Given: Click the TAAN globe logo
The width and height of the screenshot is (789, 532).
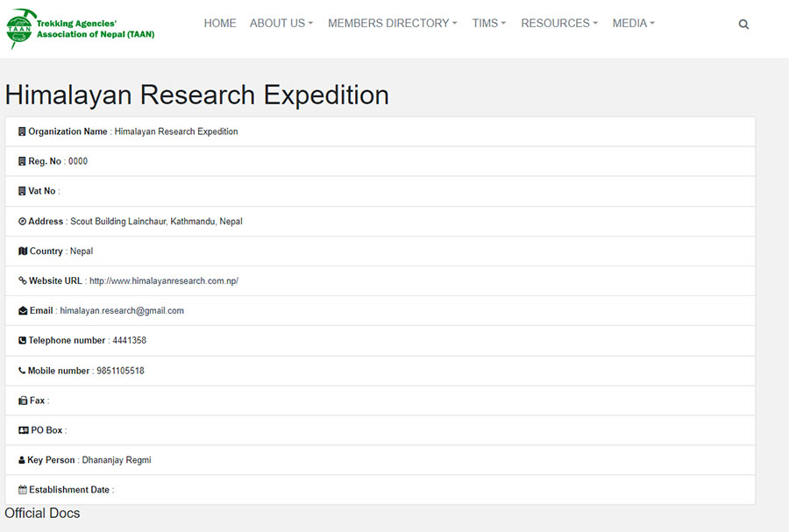Looking at the screenshot, I should pos(20,29).
